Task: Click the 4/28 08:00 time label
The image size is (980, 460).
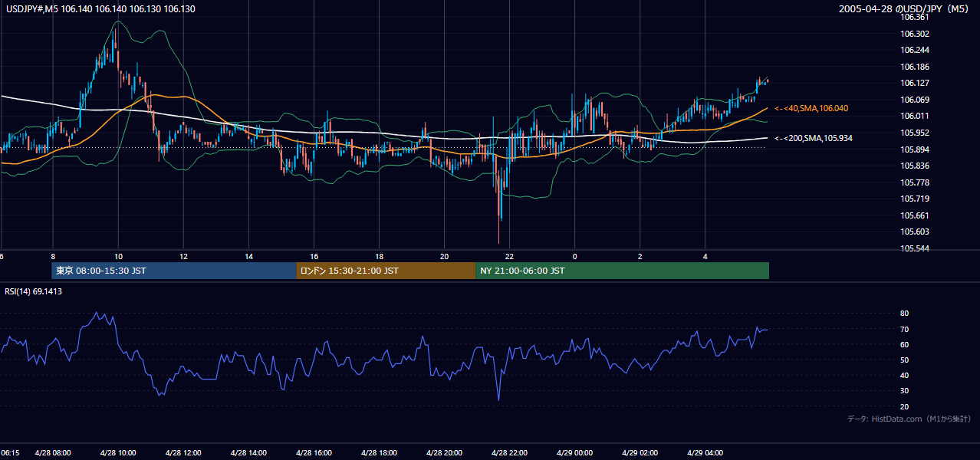Action: pyautogui.click(x=53, y=453)
